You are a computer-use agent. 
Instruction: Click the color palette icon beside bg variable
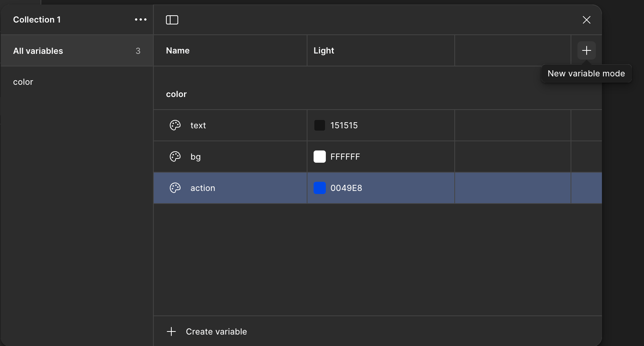click(x=175, y=157)
